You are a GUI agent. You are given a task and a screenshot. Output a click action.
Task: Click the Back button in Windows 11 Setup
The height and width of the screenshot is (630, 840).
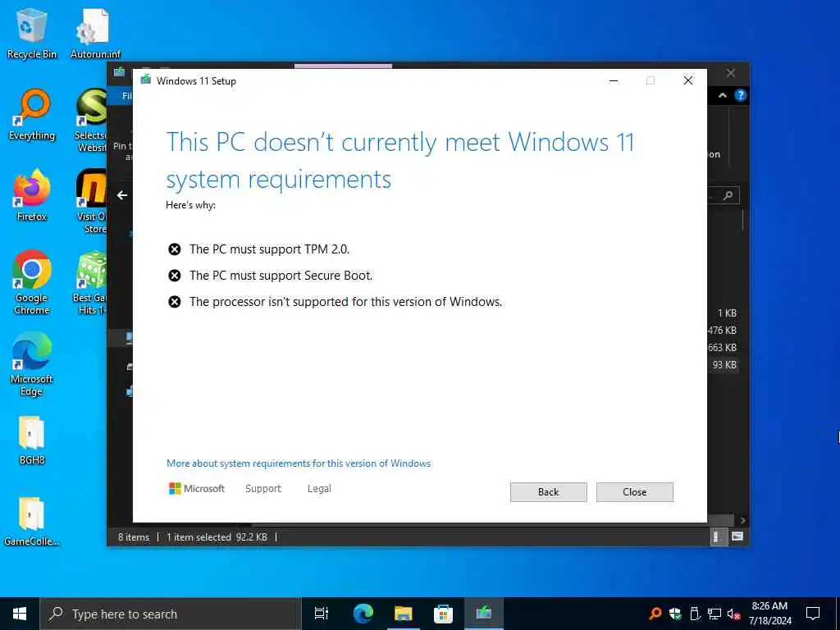[x=548, y=492]
